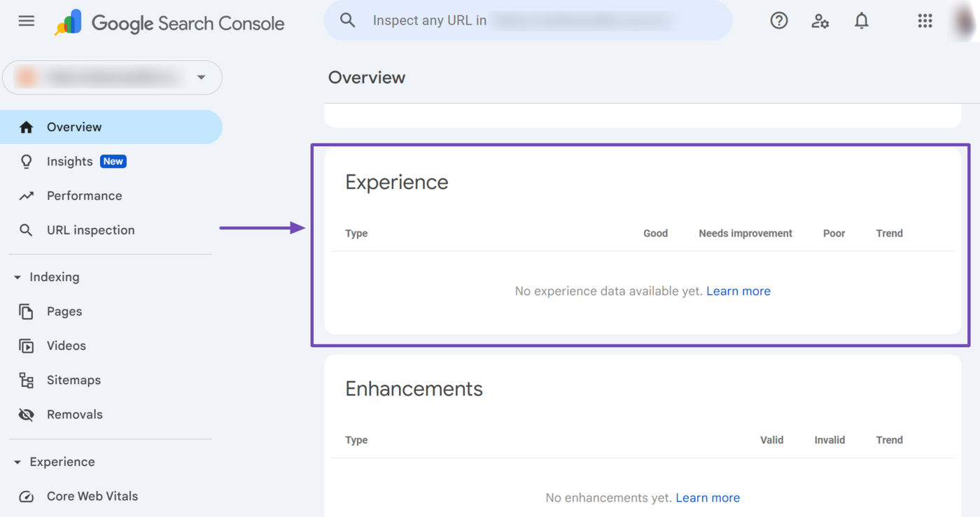Image resolution: width=980 pixels, height=517 pixels.
Task: Click Learn more under Experience data
Action: 738,291
